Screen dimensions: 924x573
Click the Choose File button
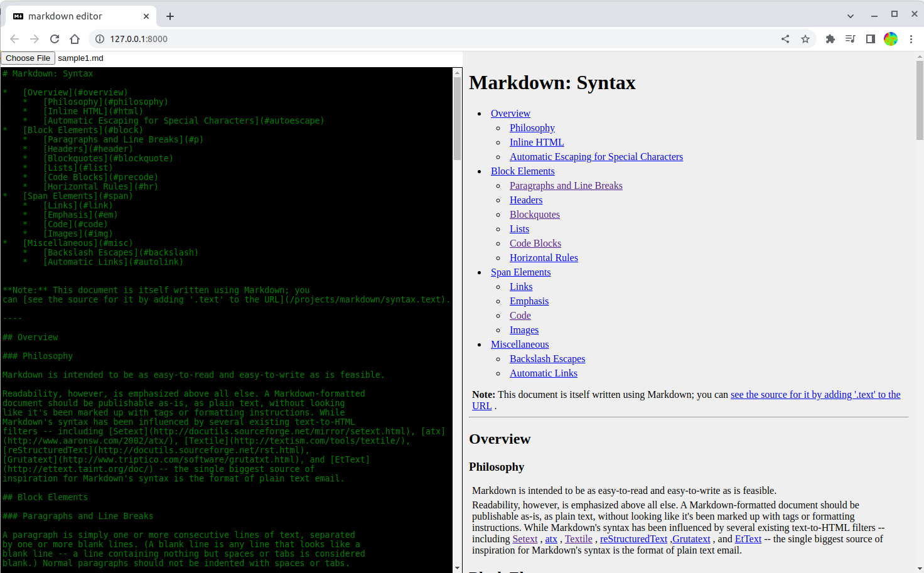pos(28,58)
